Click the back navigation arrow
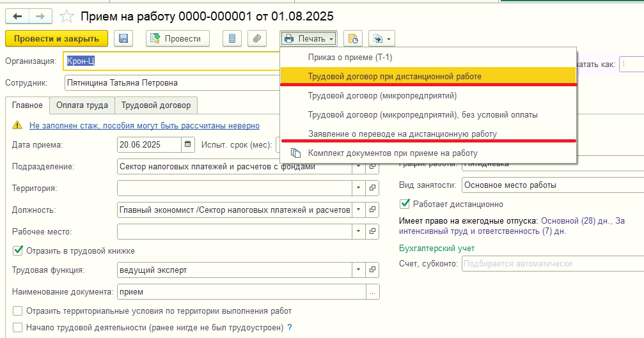This screenshot has height=338, width=644. click(17, 17)
